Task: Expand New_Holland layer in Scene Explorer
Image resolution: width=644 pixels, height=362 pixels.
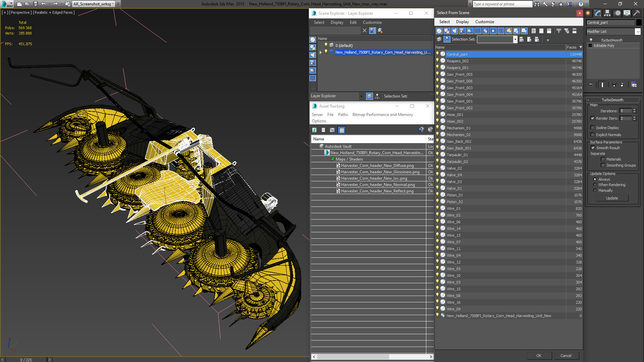Action: (x=321, y=52)
